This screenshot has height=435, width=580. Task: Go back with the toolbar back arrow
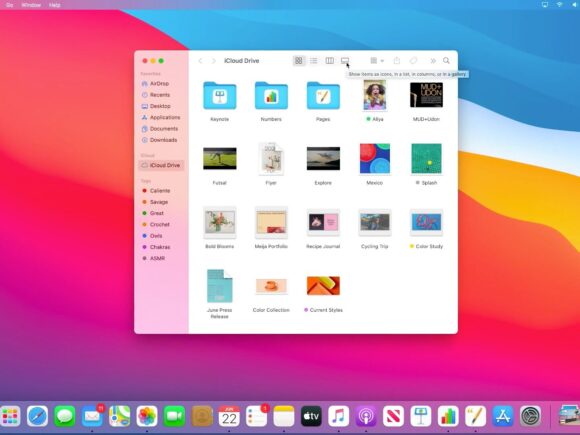tap(200, 61)
